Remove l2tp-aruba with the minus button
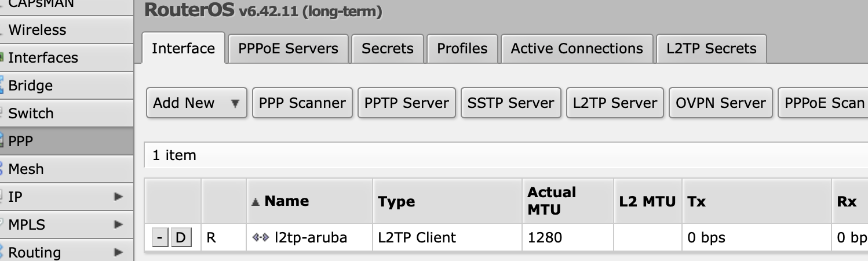Image resolution: width=868 pixels, height=261 pixels. click(x=161, y=237)
